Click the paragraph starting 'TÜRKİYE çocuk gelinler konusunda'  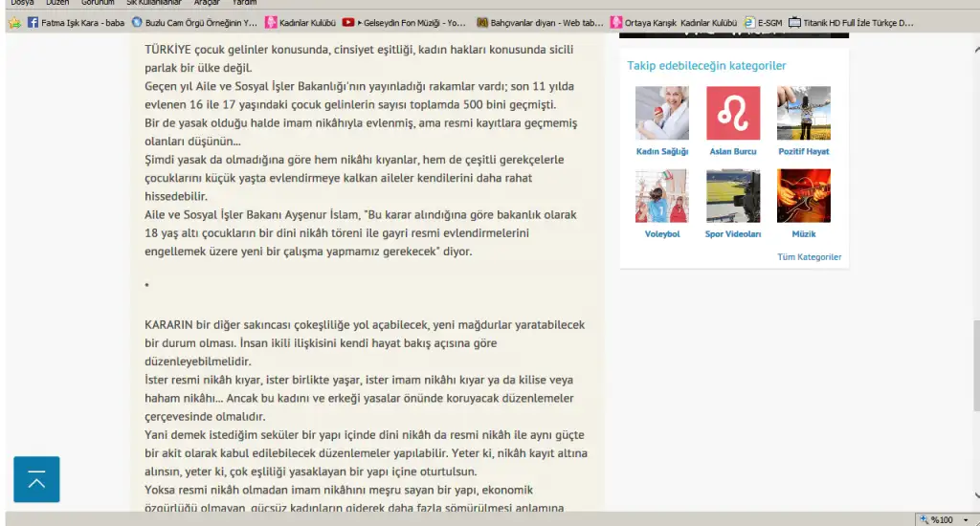(x=359, y=58)
